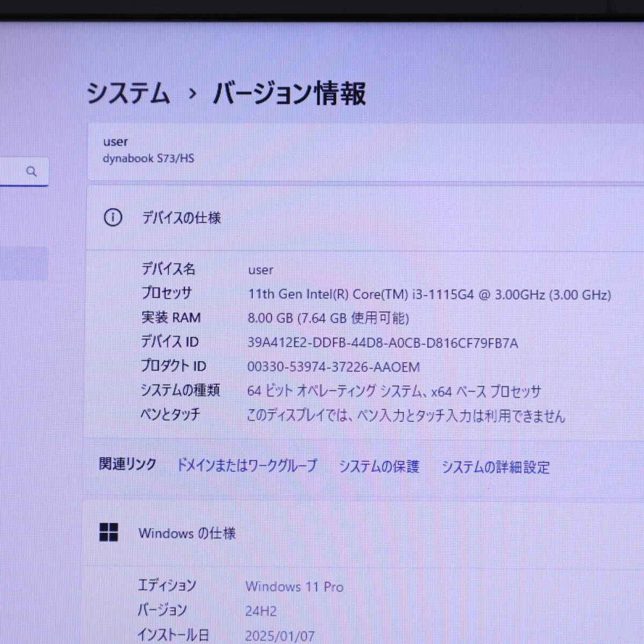Select the highlighted sidebar navigation item
This screenshot has height=644, width=644.
(x=24, y=264)
